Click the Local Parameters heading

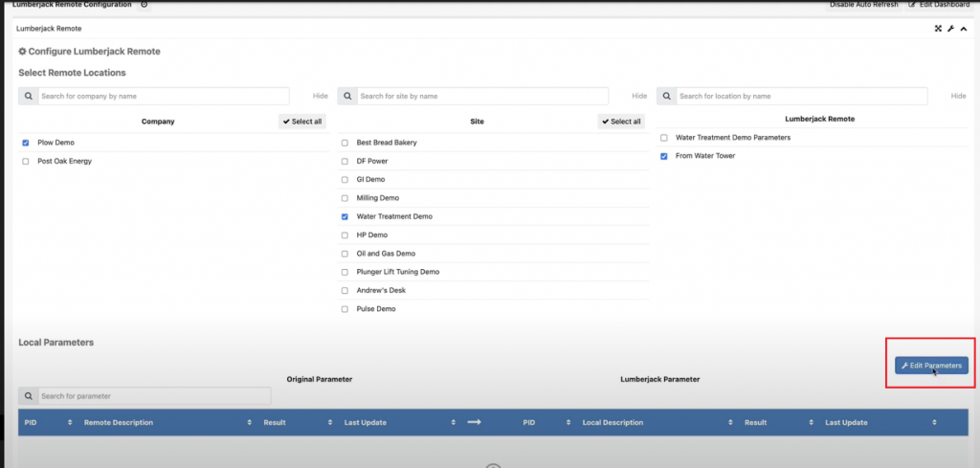(x=56, y=343)
